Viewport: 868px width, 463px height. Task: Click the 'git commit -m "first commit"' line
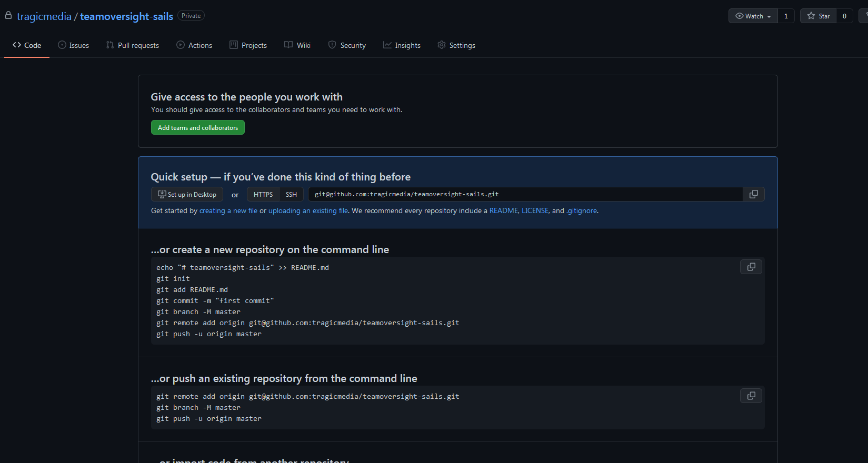[215, 300]
